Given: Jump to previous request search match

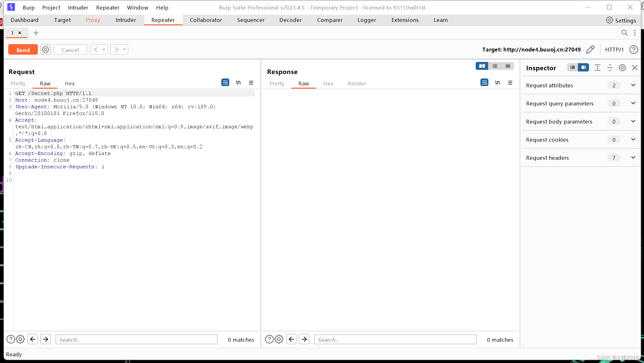Looking at the screenshot, I should click(x=33, y=339).
